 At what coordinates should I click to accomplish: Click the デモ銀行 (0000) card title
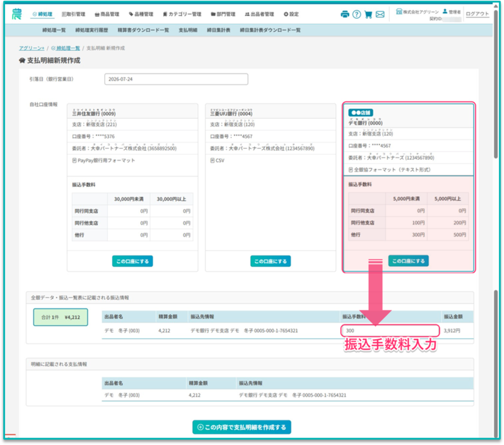pos(366,123)
